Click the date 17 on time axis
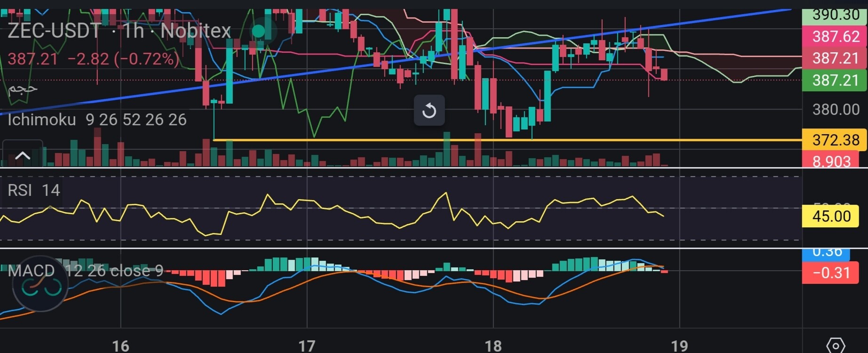 click(307, 346)
